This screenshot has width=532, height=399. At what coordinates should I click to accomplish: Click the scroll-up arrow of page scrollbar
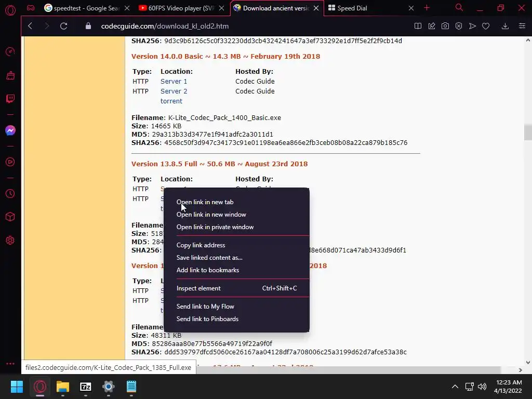pyautogui.click(x=528, y=40)
